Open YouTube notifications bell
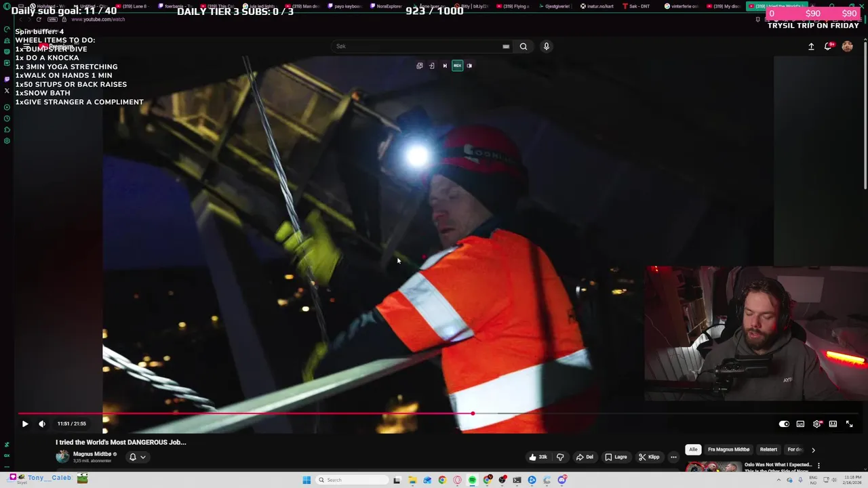The image size is (868, 488). click(x=828, y=46)
